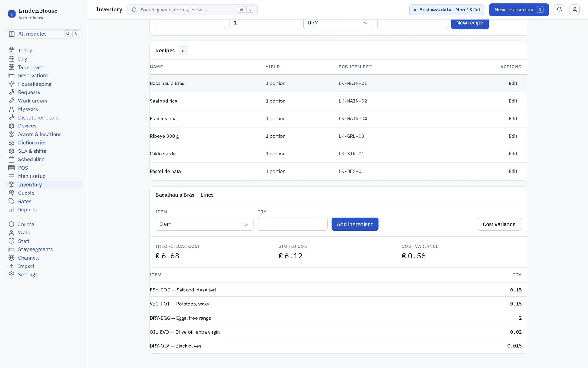
Task: Click the SLA & shifts gear icon
Action: 11,151
